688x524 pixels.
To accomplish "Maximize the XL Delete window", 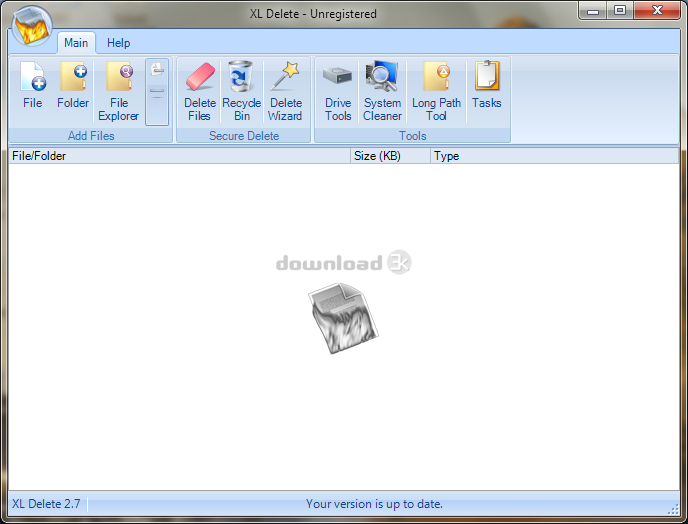I will point(620,11).
